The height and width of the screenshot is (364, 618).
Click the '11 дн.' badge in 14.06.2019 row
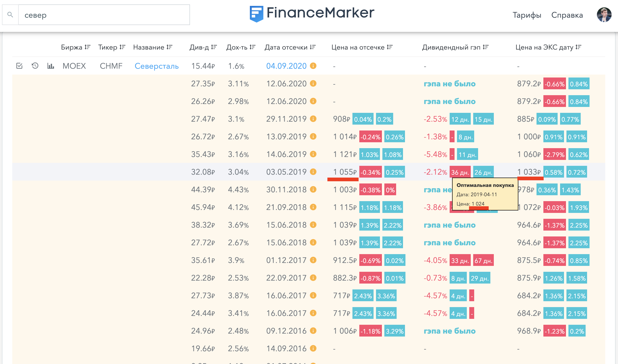click(467, 154)
